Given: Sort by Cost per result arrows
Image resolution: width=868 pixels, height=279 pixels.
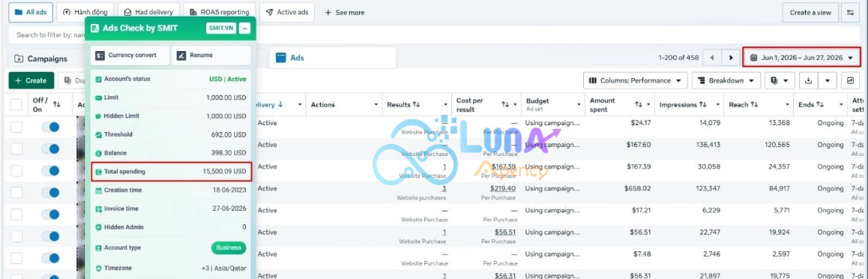Looking at the screenshot, I should point(505,105).
